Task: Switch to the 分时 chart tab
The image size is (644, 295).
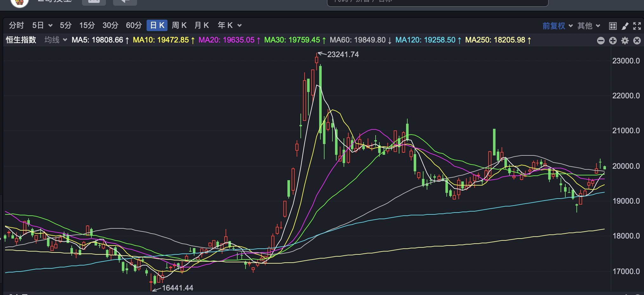Action: (16, 25)
